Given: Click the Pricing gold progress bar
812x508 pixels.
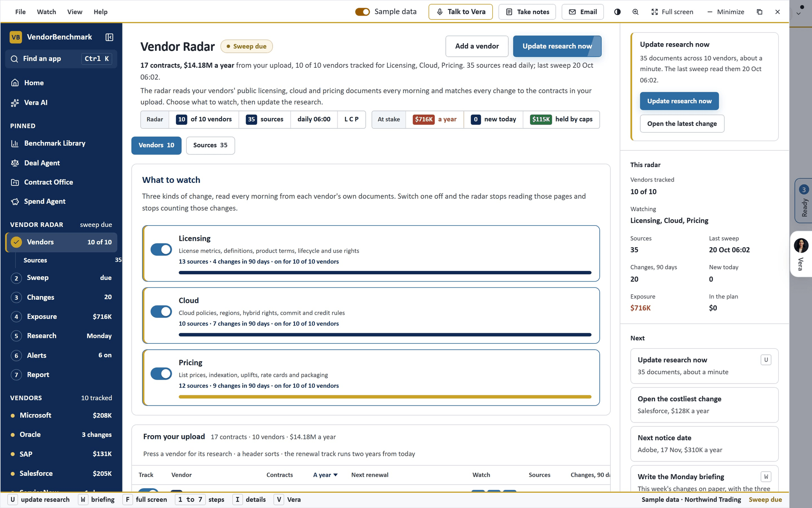Looking at the screenshot, I should [x=385, y=397].
